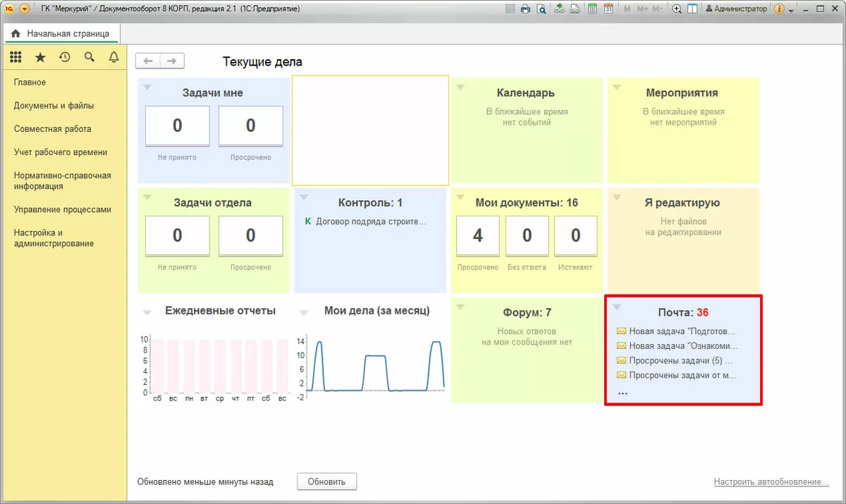Open 'Совместная работа' section
This screenshot has width=846, height=504.
click(52, 129)
